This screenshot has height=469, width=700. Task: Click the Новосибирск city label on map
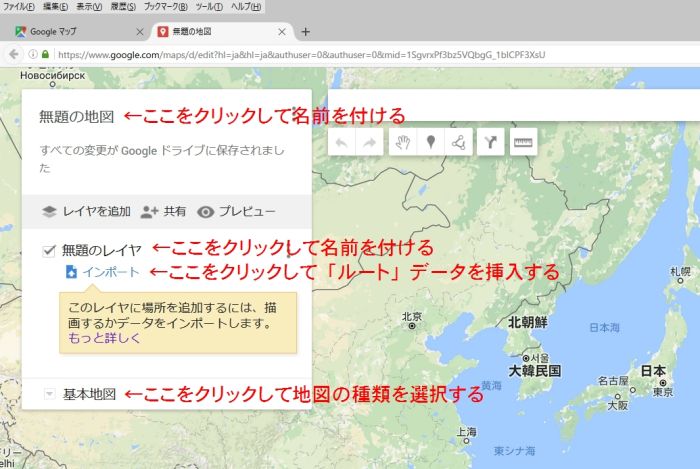[x=52, y=75]
